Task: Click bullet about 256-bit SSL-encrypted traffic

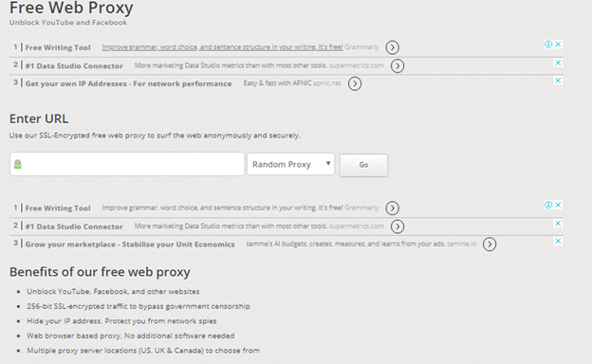Action: pos(139,306)
